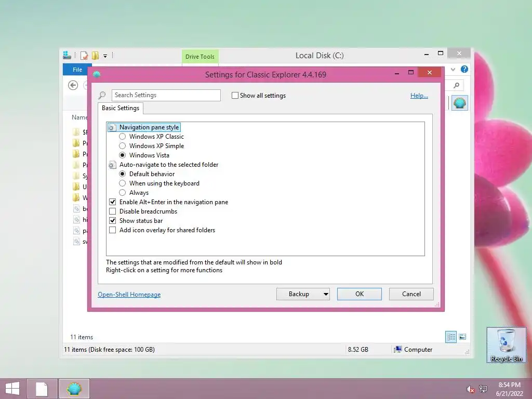Open the Open-Shell Homepage link

(x=129, y=295)
